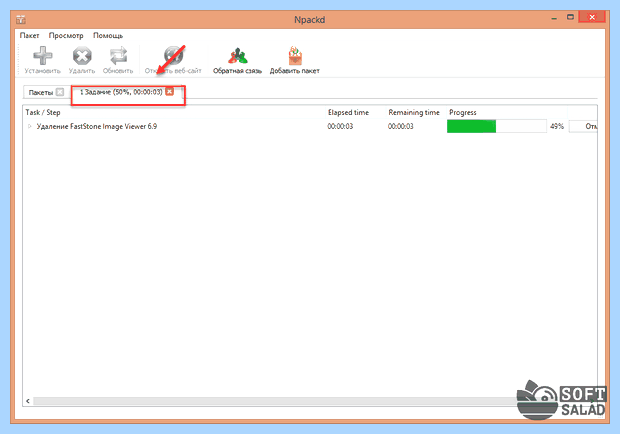
Task: Click elapsed time 00:00:03 cell
Action: point(340,126)
